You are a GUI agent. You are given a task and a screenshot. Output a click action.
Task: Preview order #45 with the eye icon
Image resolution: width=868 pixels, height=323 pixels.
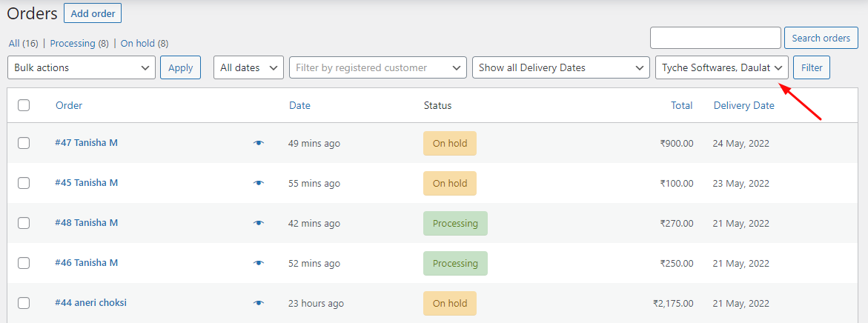[x=258, y=183]
